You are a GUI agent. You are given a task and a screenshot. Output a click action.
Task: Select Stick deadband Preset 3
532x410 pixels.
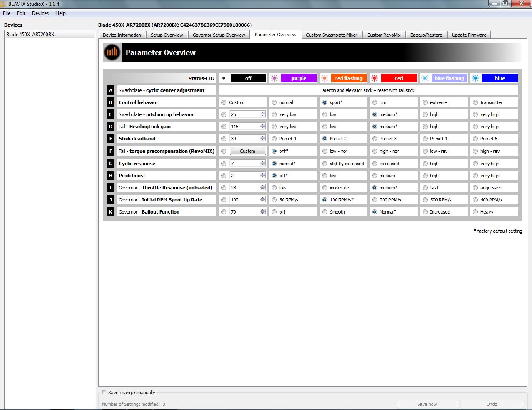(x=375, y=139)
